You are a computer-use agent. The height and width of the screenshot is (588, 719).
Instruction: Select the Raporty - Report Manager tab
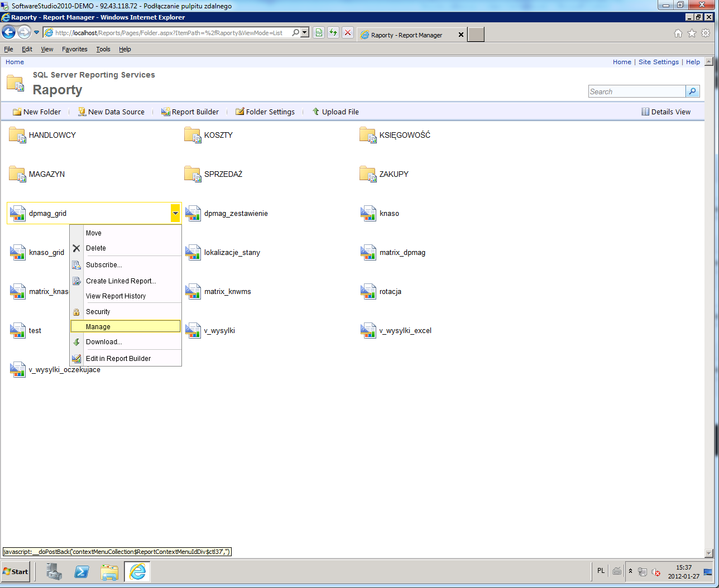(406, 35)
